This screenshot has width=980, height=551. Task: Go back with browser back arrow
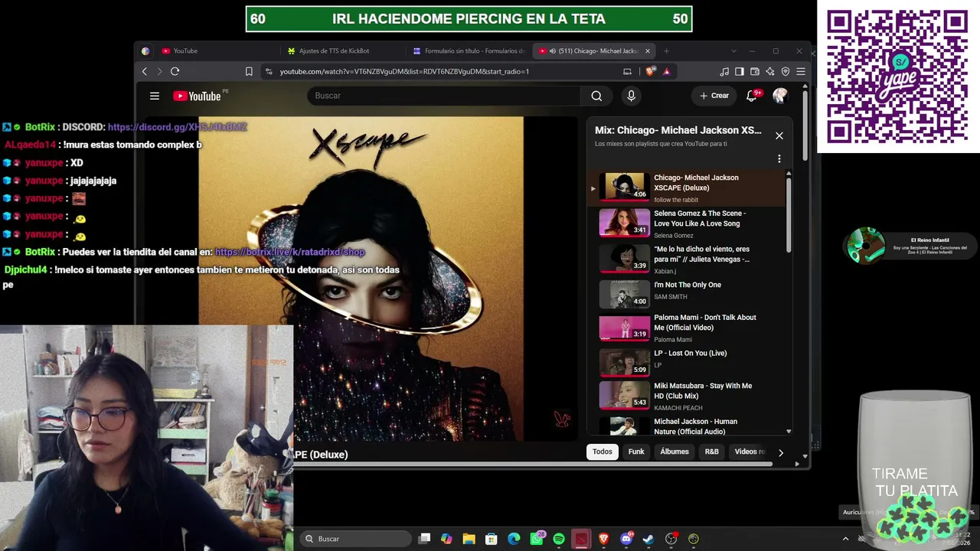tap(145, 71)
